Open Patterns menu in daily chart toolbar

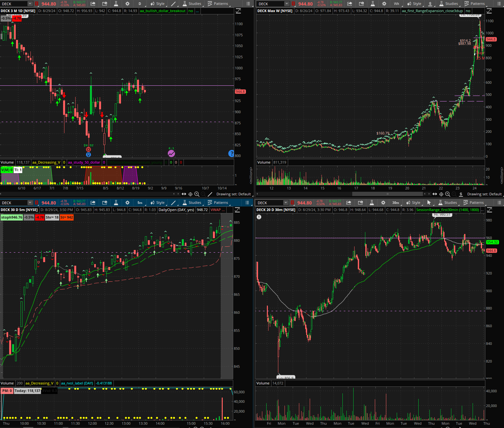218,4
